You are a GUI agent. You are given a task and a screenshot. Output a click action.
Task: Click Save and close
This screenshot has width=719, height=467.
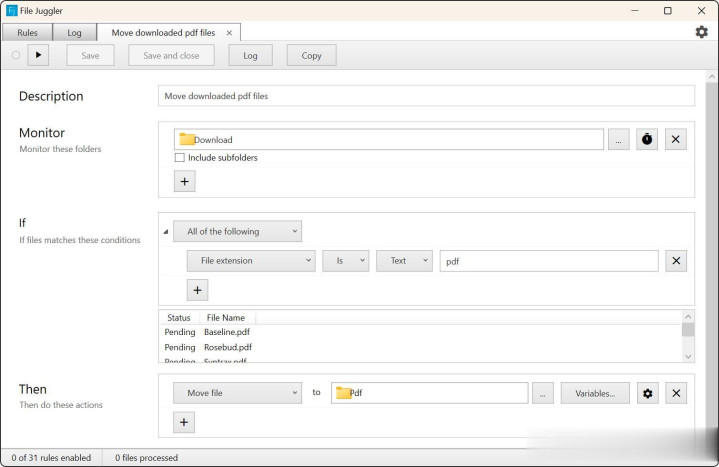coord(171,55)
